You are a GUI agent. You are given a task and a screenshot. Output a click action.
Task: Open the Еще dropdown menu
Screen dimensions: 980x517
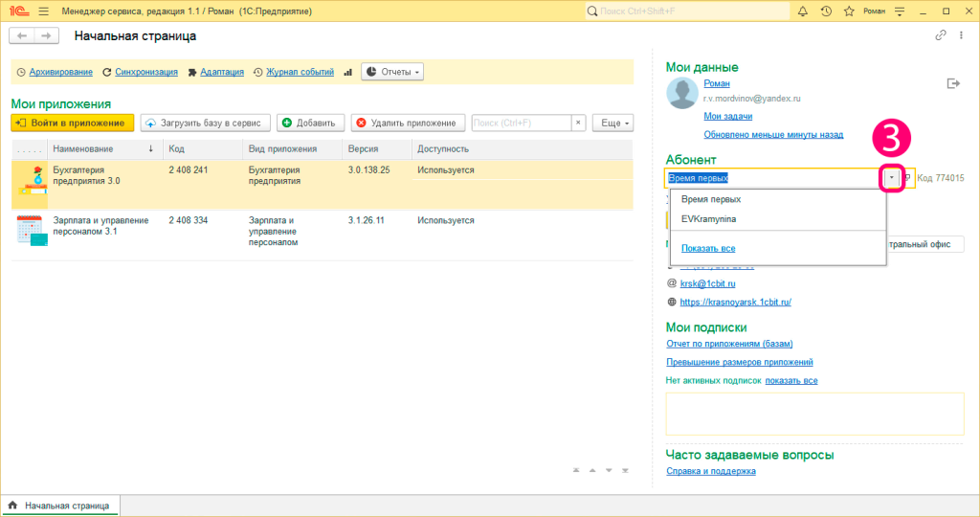coord(613,124)
